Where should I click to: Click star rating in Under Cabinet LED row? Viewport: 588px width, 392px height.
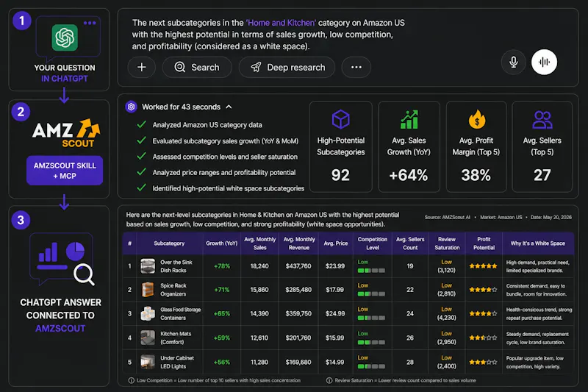[484, 362]
